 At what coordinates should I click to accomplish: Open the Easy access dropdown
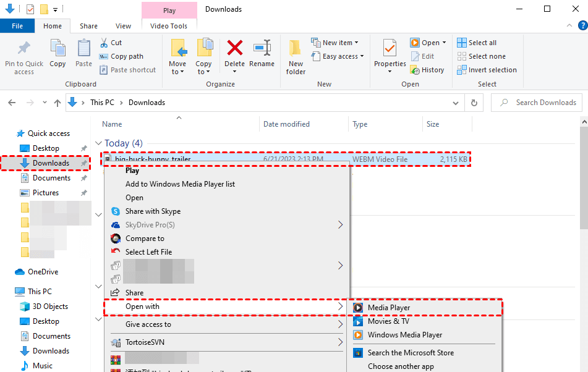pos(338,56)
